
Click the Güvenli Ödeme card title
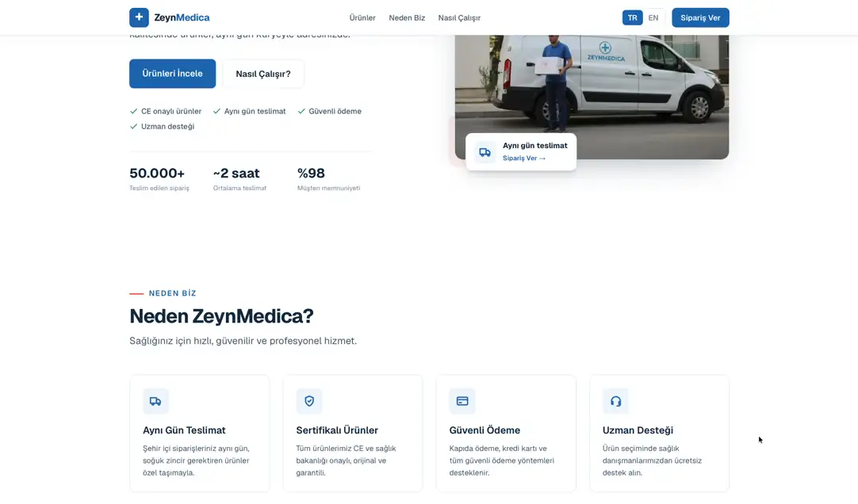pyautogui.click(x=485, y=430)
